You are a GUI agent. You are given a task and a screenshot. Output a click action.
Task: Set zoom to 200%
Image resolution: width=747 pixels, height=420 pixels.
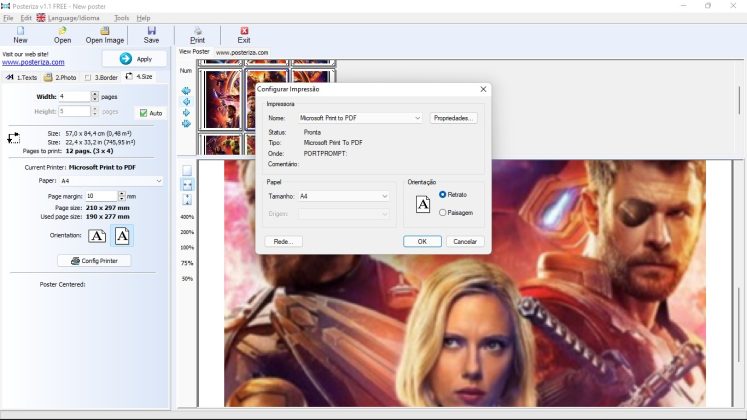click(187, 232)
